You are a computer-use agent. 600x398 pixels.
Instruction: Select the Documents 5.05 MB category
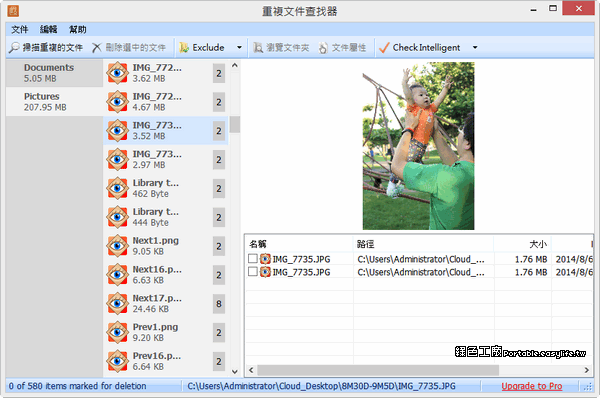(54, 73)
